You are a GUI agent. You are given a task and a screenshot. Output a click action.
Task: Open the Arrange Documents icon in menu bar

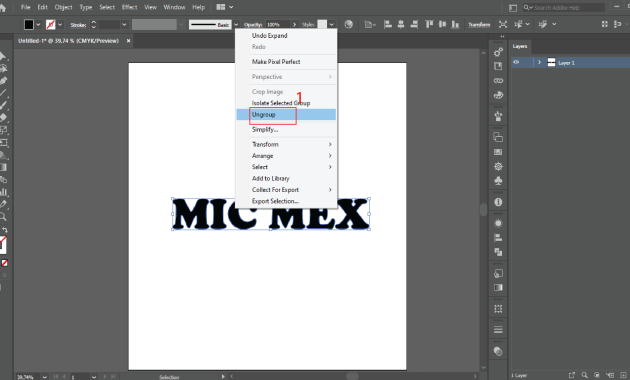pyautogui.click(x=221, y=7)
